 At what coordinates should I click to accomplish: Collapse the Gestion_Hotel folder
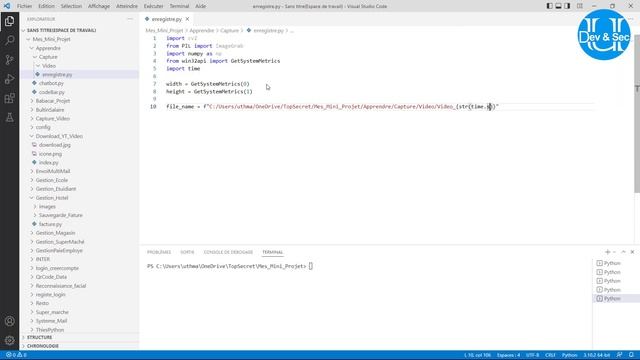pyautogui.click(x=51, y=198)
